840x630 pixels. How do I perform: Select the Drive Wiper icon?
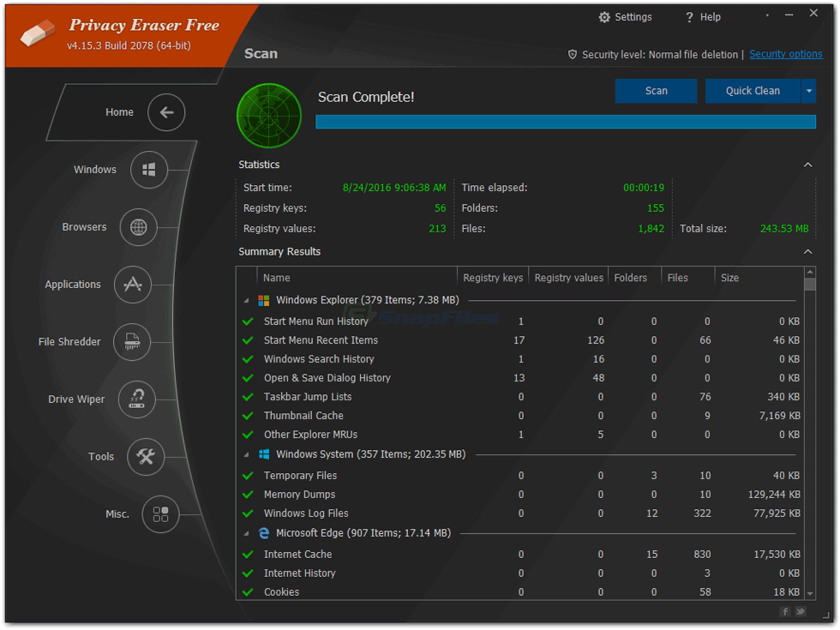point(137,399)
